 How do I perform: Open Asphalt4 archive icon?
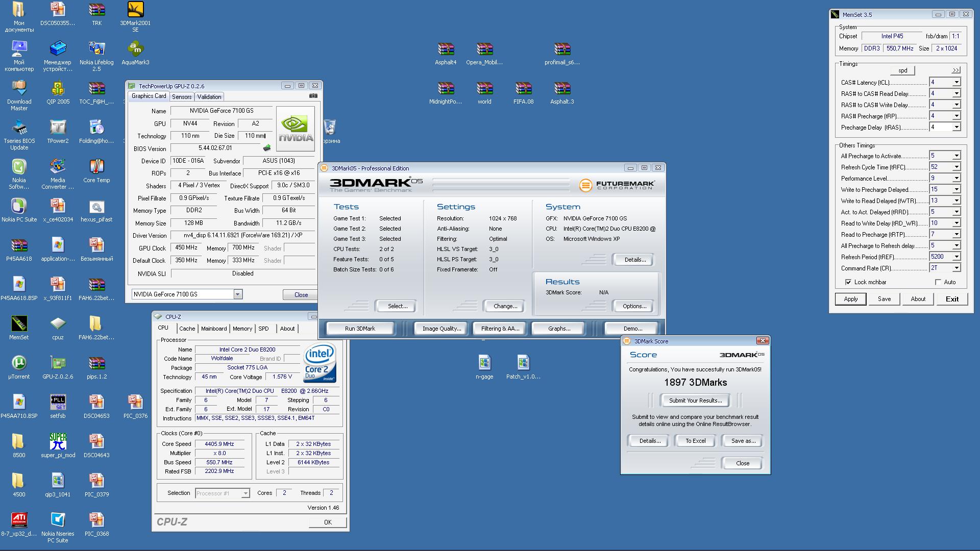click(446, 53)
